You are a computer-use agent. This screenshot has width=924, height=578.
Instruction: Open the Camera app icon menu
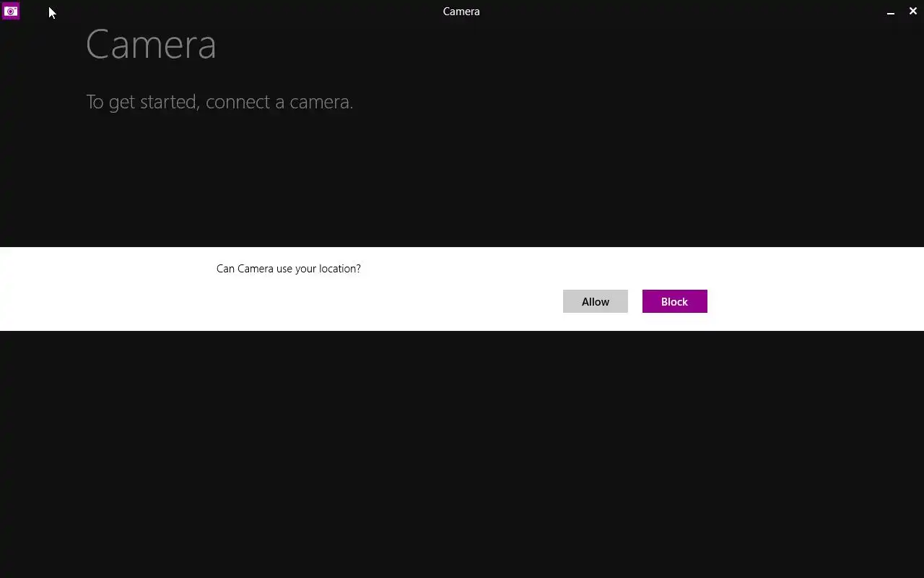[11, 11]
